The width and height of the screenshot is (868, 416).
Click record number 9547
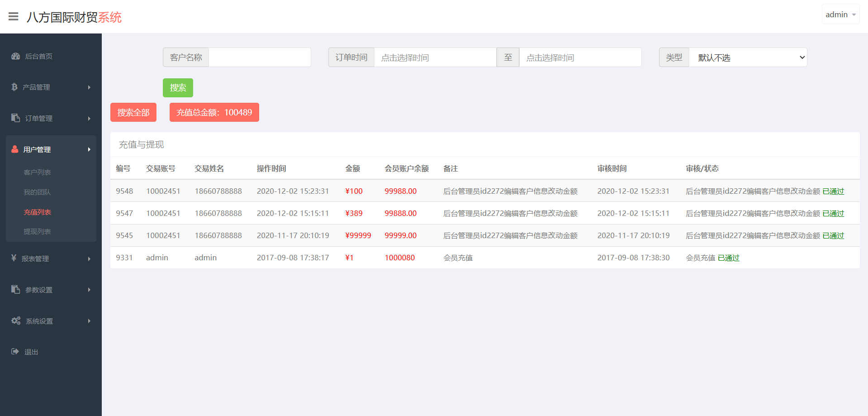(x=124, y=213)
